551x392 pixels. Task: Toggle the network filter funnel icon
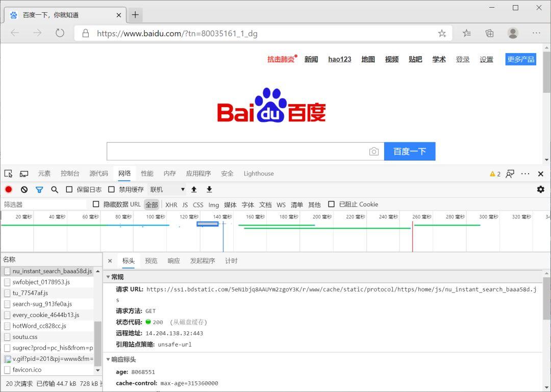point(39,190)
